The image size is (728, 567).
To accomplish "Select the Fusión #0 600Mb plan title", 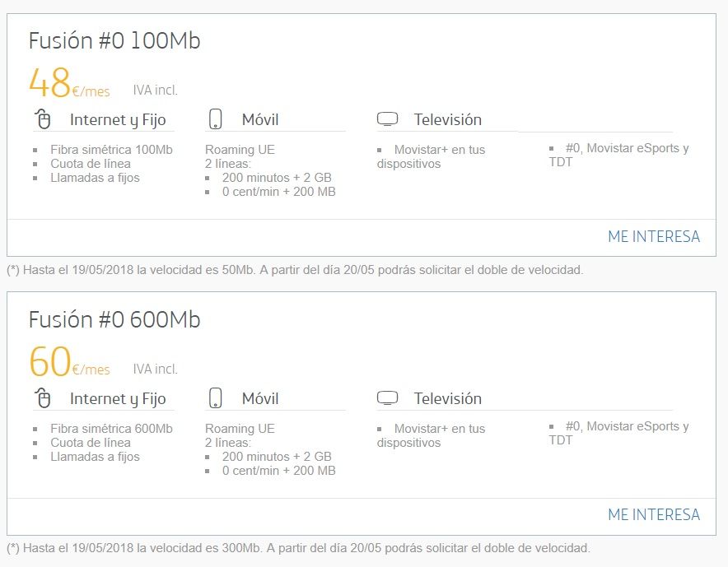I will tap(114, 318).
